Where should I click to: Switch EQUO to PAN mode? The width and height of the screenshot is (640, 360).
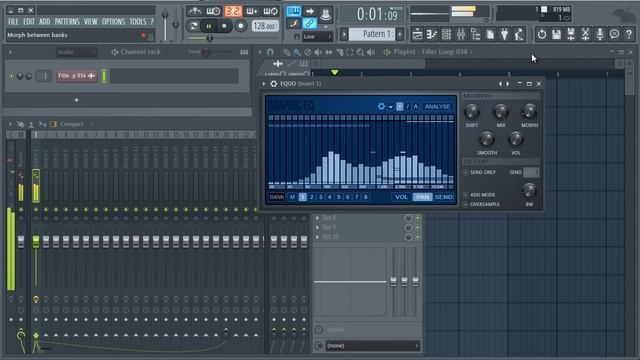click(422, 197)
